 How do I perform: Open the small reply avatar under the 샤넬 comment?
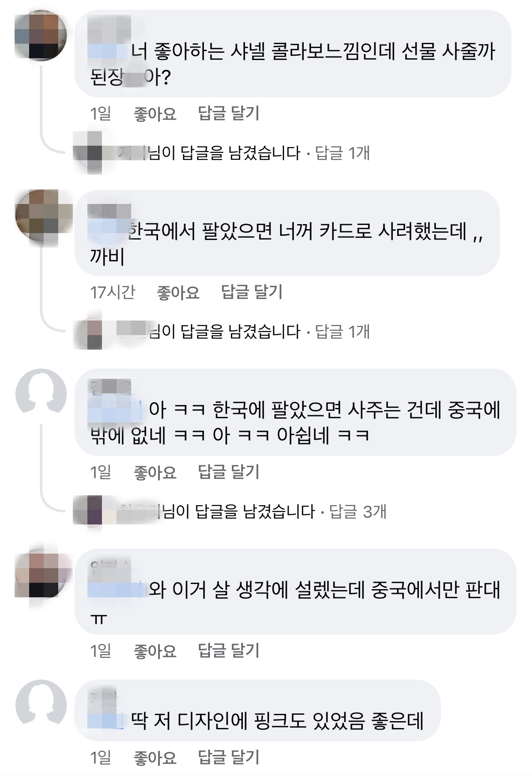click(x=88, y=153)
